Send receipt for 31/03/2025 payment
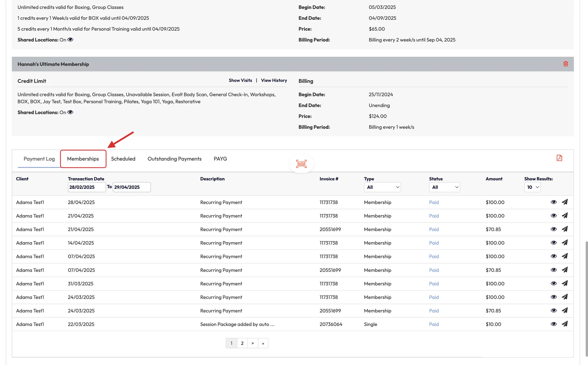Viewport: 588px width, 365px height. coord(564,284)
